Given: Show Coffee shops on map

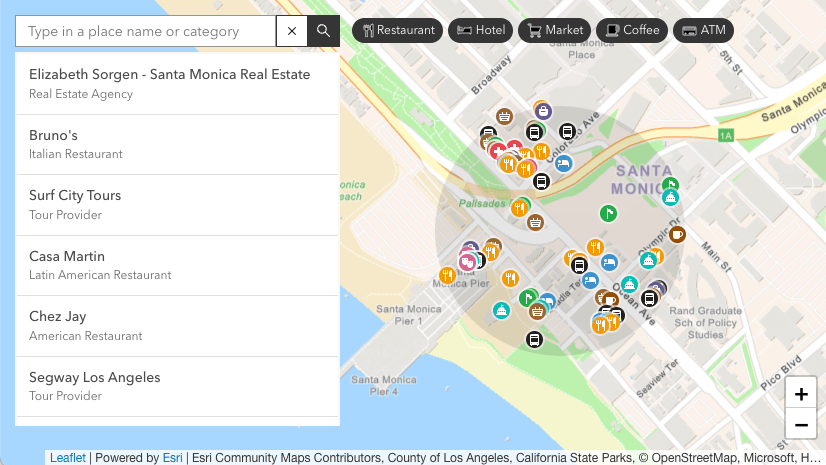Looking at the screenshot, I should click(632, 30).
